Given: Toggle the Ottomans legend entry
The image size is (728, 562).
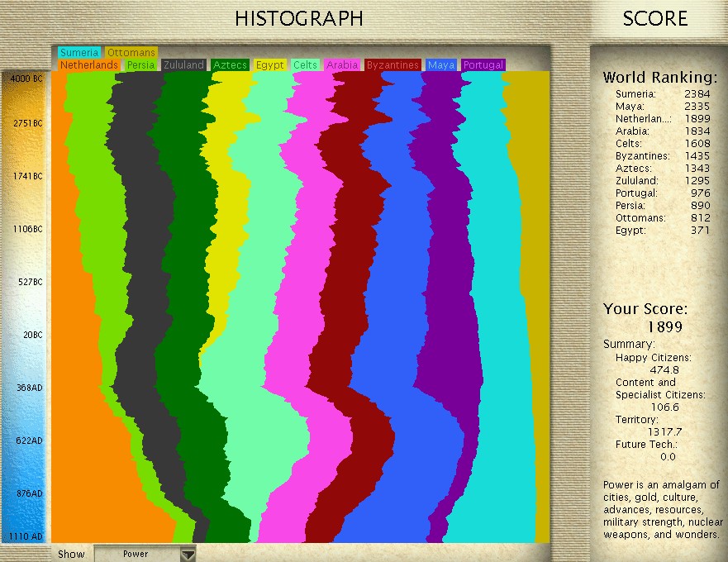Looking at the screenshot, I should pos(131,51).
